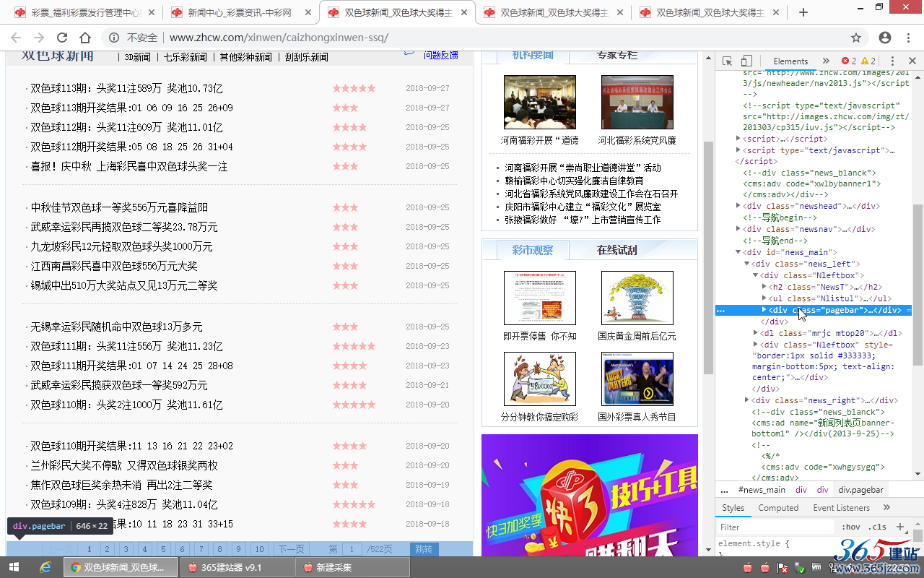The image size is (924, 578).
Task: Open the Windows Start menu
Action: pyautogui.click(x=14, y=567)
